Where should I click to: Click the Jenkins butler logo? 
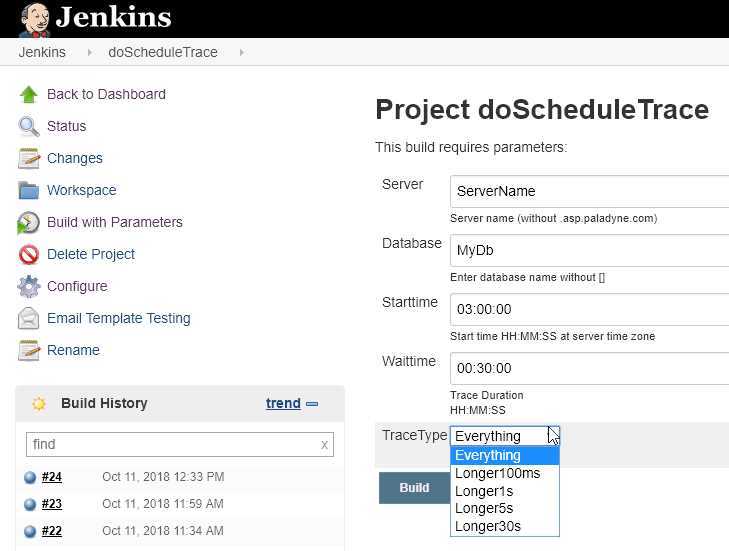(x=35, y=20)
